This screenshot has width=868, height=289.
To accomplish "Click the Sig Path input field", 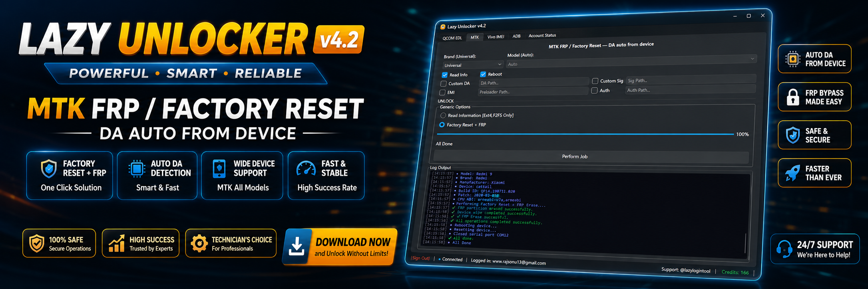I will 691,79.
